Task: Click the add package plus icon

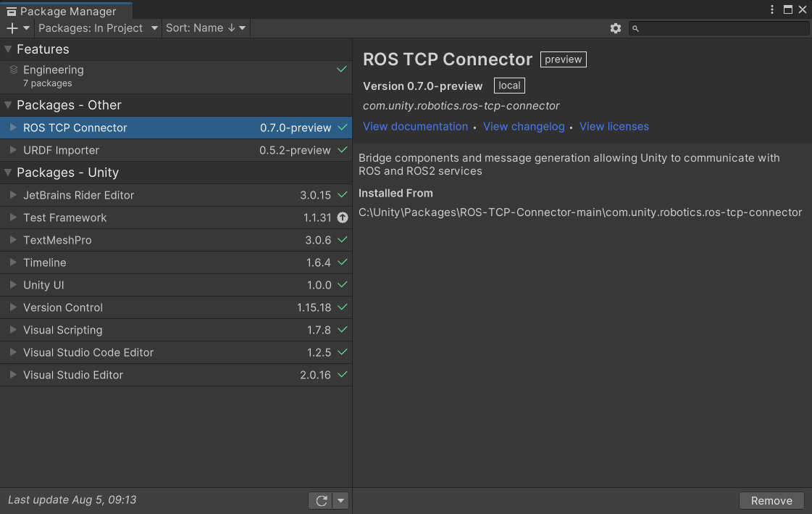Action: (11, 28)
